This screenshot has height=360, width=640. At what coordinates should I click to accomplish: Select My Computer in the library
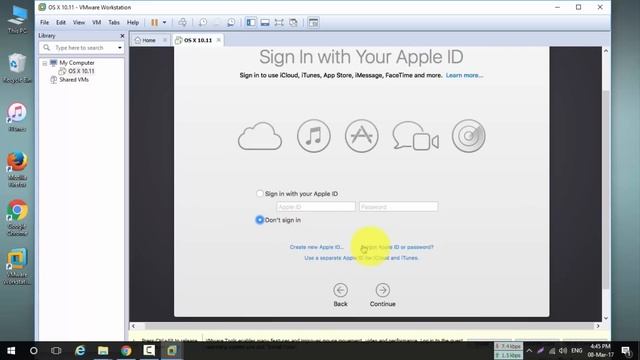point(77,63)
